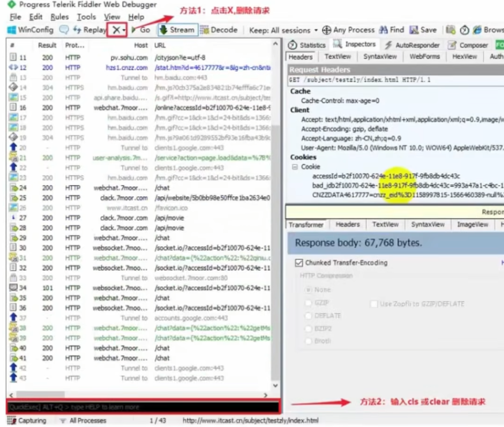Viewport: 504px width, 427px height.
Task: Click the Go resume button
Action: click(141, 30)
